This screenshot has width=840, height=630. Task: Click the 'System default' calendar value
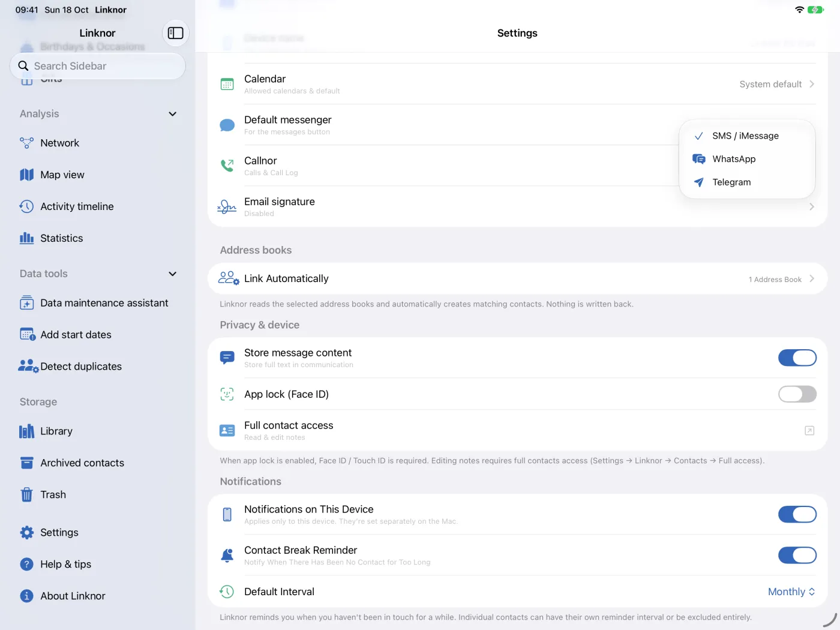(770, 84)
